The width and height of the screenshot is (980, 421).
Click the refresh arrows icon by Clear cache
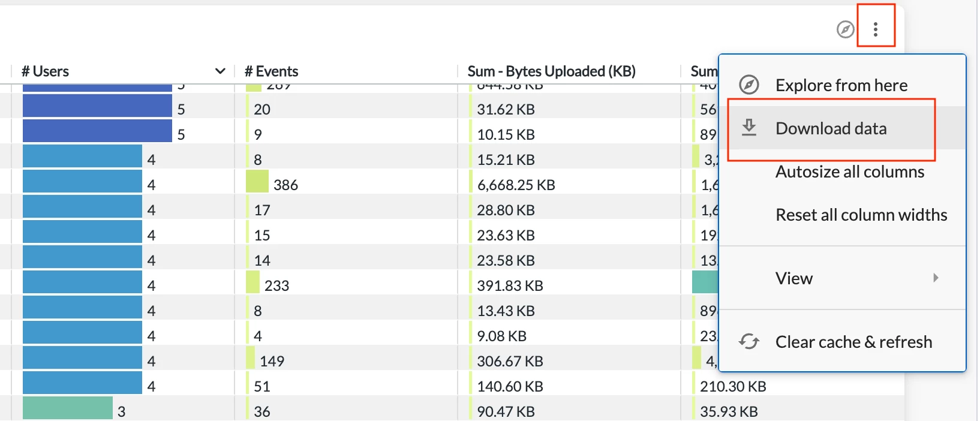(x=749, y=341)
